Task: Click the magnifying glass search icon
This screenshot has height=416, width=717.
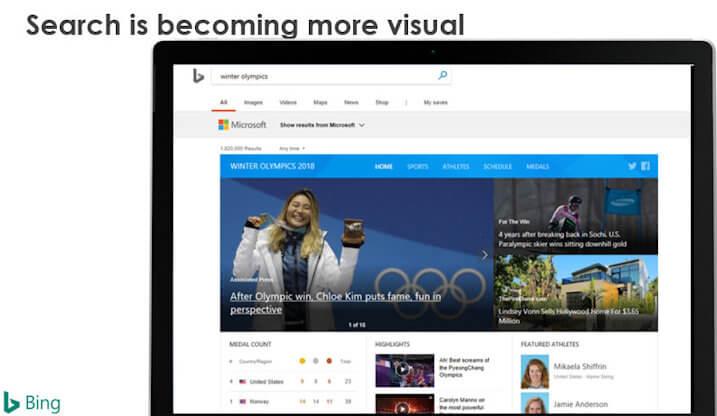Action: [442, 75]
